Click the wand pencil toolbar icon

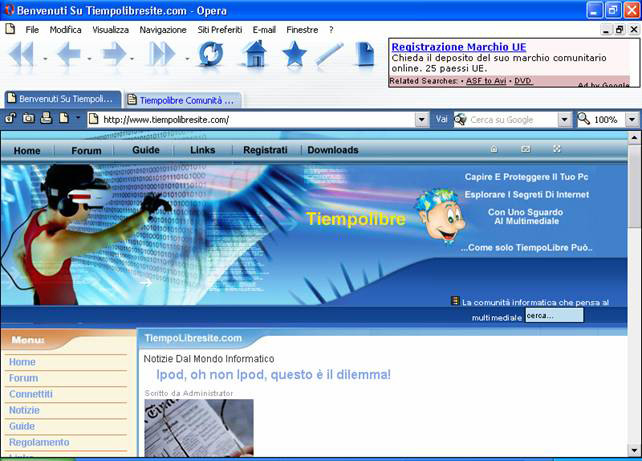click(329, 54)
